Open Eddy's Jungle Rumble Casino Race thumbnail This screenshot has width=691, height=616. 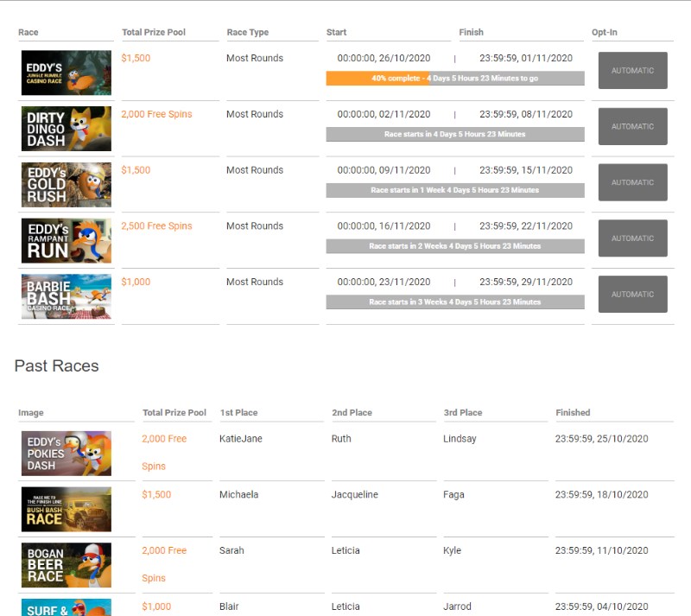pos(67,73)
